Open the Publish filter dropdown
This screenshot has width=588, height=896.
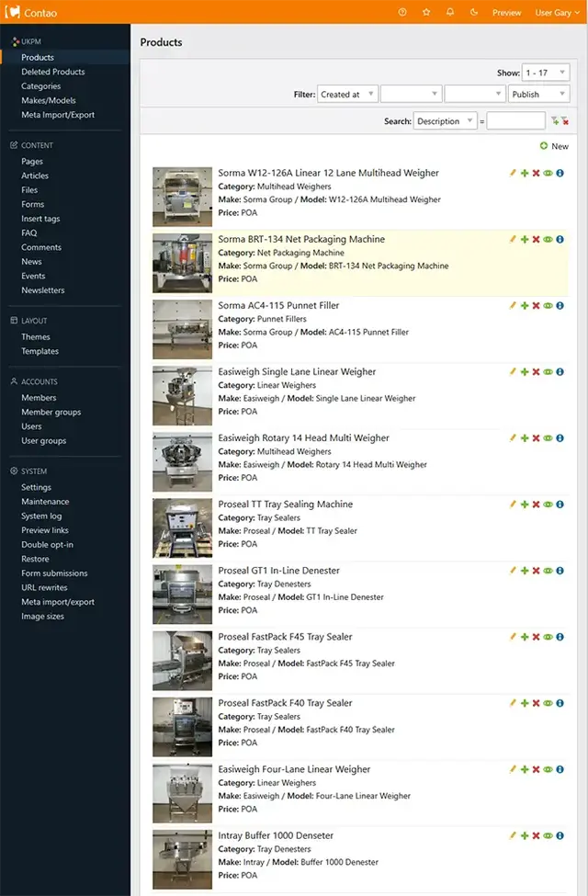click(539, 95)
